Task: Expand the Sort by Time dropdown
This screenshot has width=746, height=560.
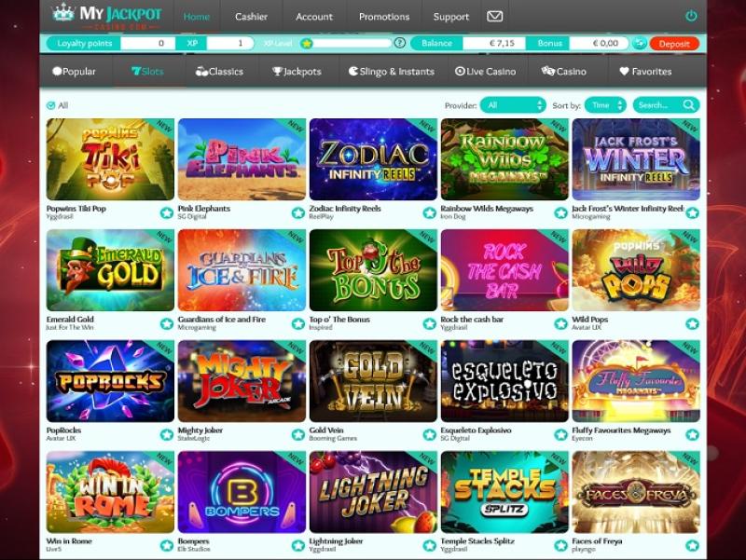Action: [x=605, y=105]
